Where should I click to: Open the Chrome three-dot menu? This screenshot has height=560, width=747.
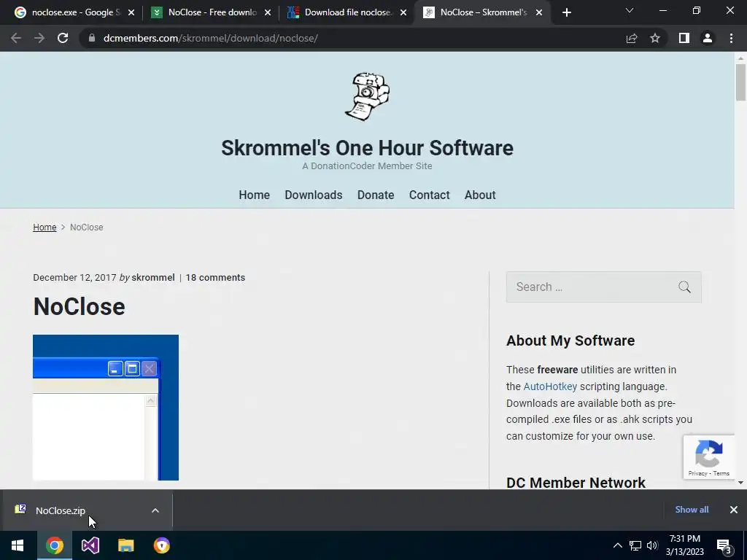731,38
